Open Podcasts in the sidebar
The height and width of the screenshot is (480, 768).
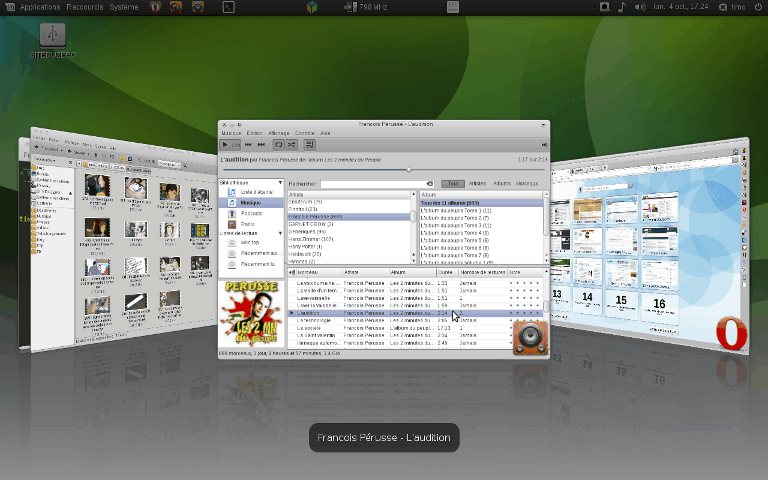pos(250,214)
